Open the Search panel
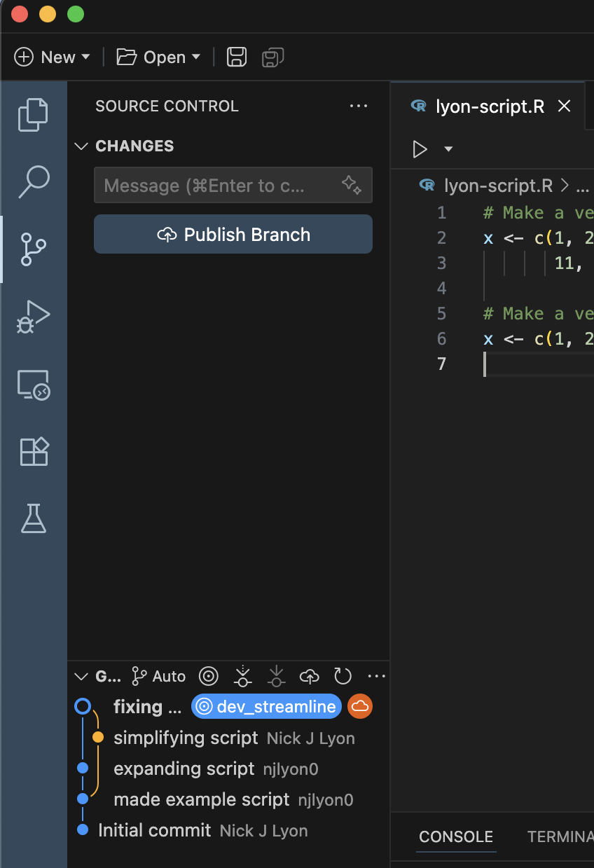594x868 pixels. coord(33,181)
